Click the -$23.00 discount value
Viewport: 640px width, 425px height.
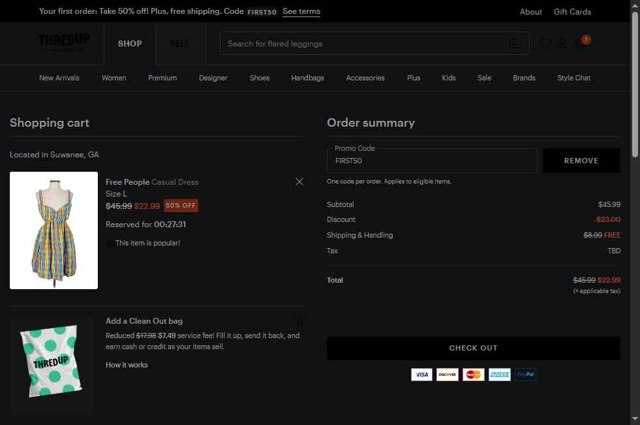pos(607,219)
